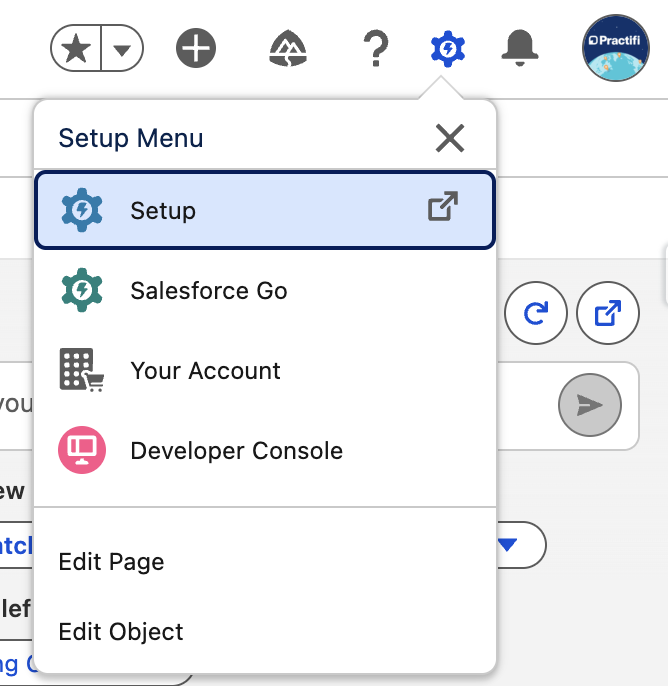
Task: Open Your Account menu item
Action: (265, 371)
